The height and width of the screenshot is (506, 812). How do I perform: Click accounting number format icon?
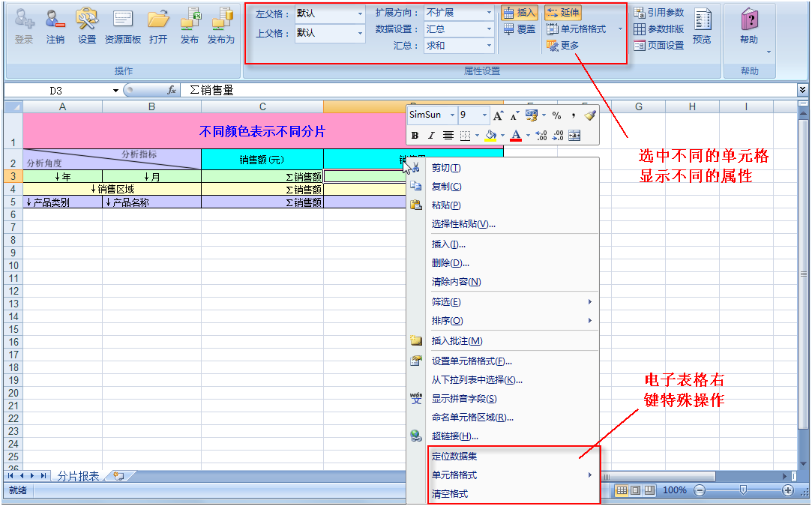(532, 115)
